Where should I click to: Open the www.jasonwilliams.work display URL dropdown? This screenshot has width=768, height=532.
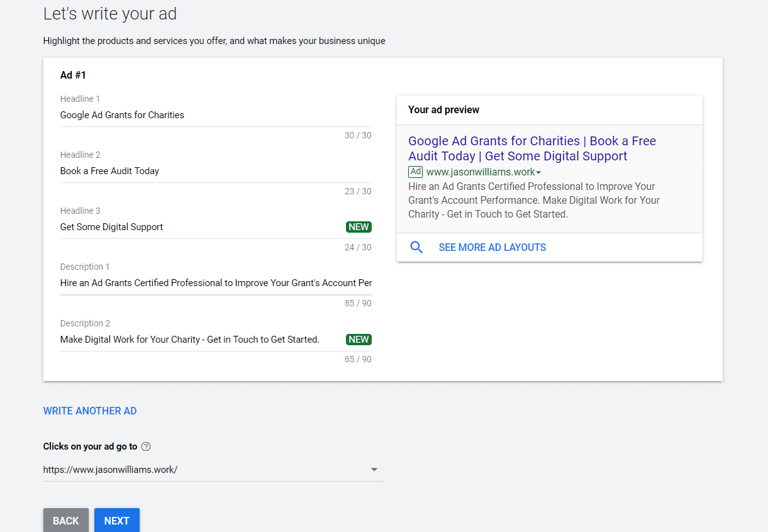tap(538, 171)
